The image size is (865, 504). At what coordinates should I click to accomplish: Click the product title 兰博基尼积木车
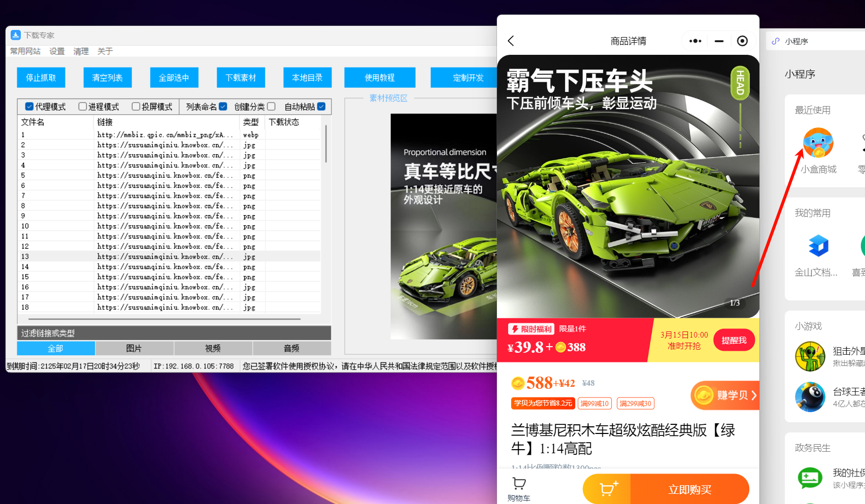click(623, 440)
